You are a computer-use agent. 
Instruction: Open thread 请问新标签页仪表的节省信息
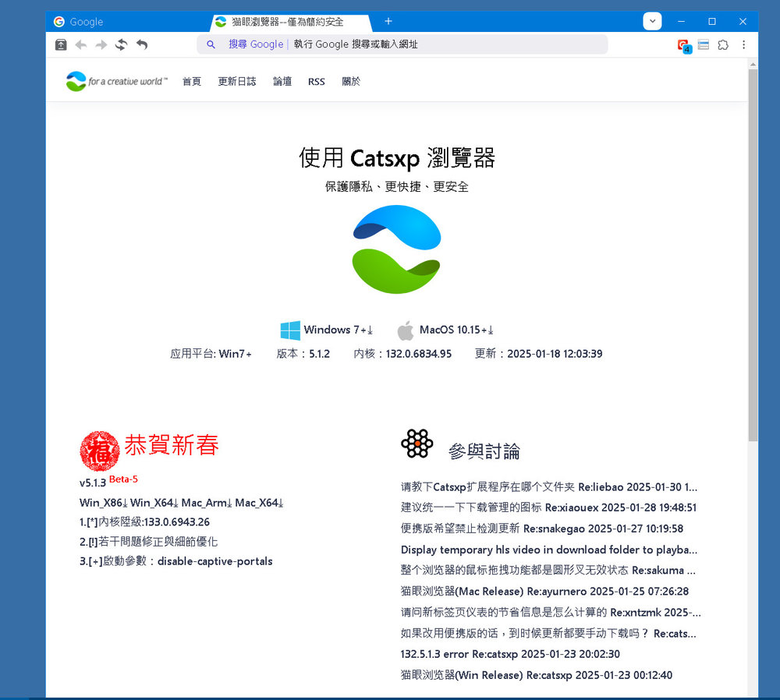coord(551,612)
